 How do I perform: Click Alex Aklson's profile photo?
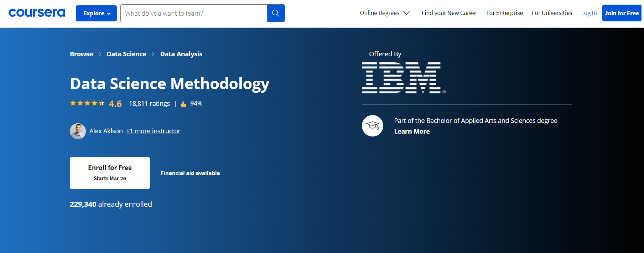click(78, 131)
